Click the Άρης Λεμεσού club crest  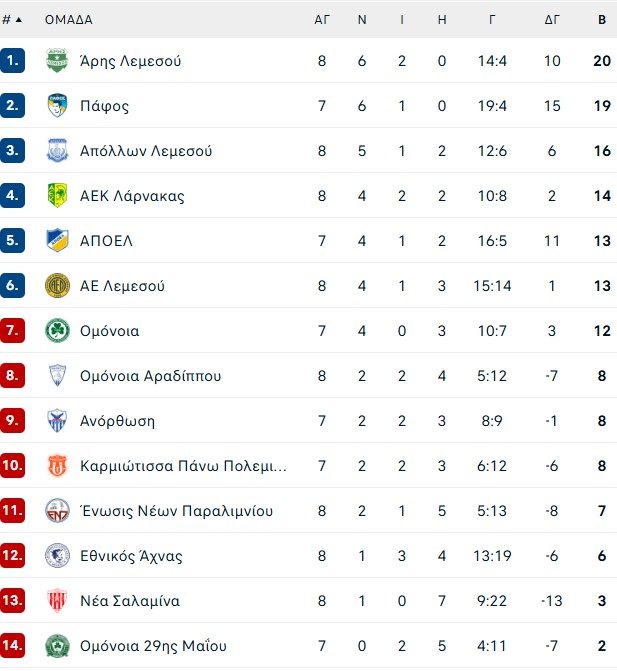tap(57, 61)
